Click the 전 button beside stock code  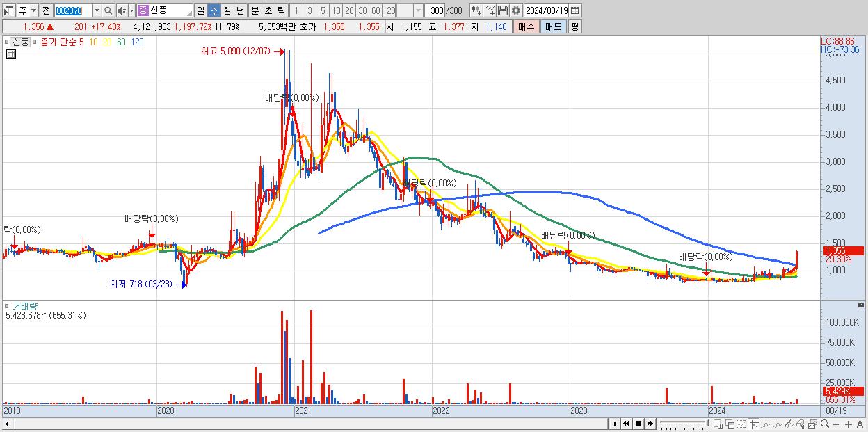(x=47, y=10)
